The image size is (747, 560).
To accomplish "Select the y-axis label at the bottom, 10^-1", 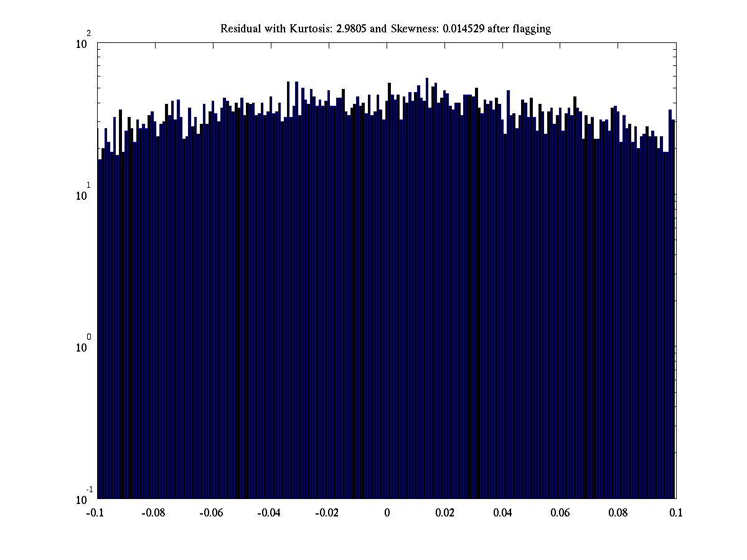I will pyautogui.click(x=83, y=498).
